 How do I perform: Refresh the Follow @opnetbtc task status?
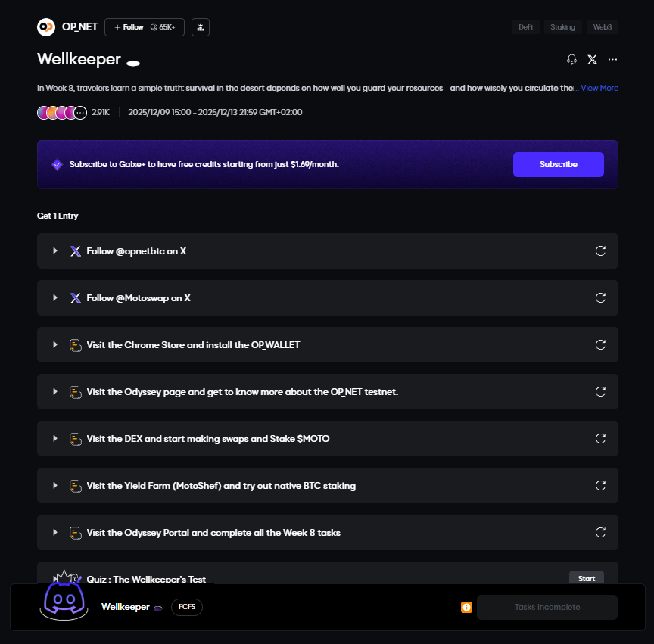coord(600,250)
